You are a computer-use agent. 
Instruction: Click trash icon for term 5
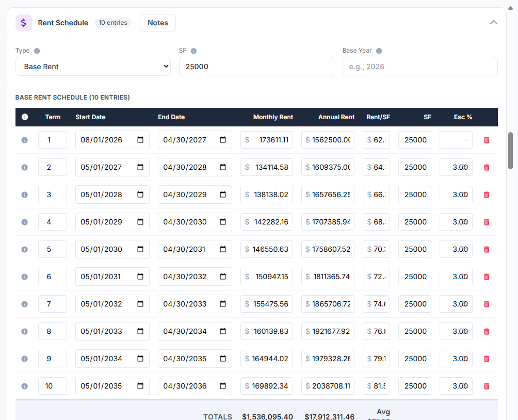click(x=486, y=249)
